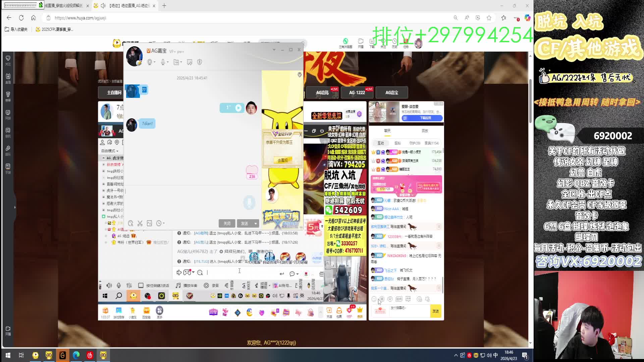Viewport: 644px width, 362px height.
Task: Play the 1-second voice message bubble
Action: [238, 108]
